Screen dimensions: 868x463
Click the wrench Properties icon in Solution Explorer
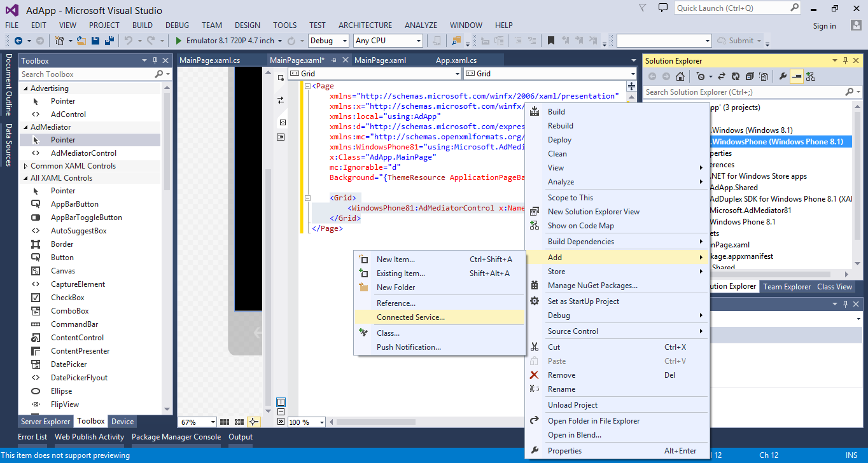click(x=783, y=76)
